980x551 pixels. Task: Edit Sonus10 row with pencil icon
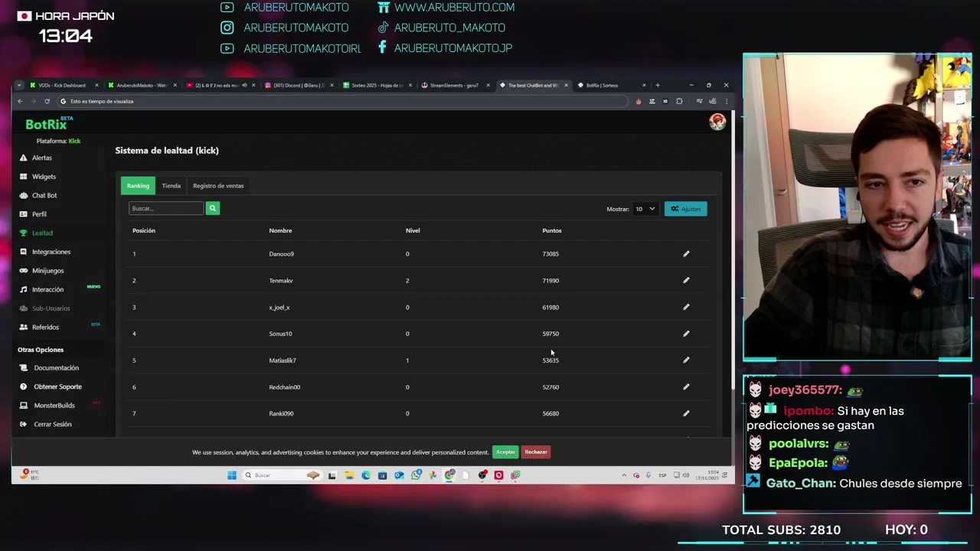[x=686, y=334]
